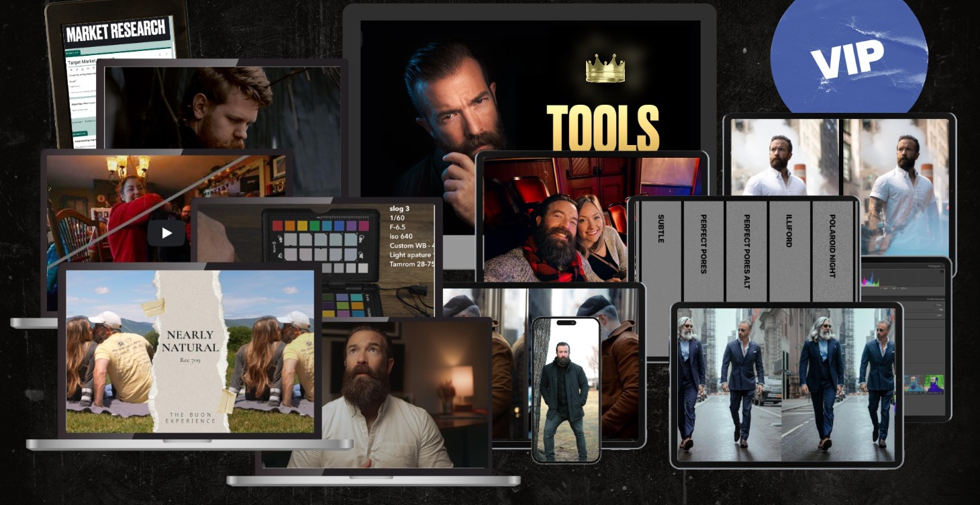Select the purple profile thumbnail in Profile Browser
The height and width of the screenshot is (505, 980).
[934, 384]
